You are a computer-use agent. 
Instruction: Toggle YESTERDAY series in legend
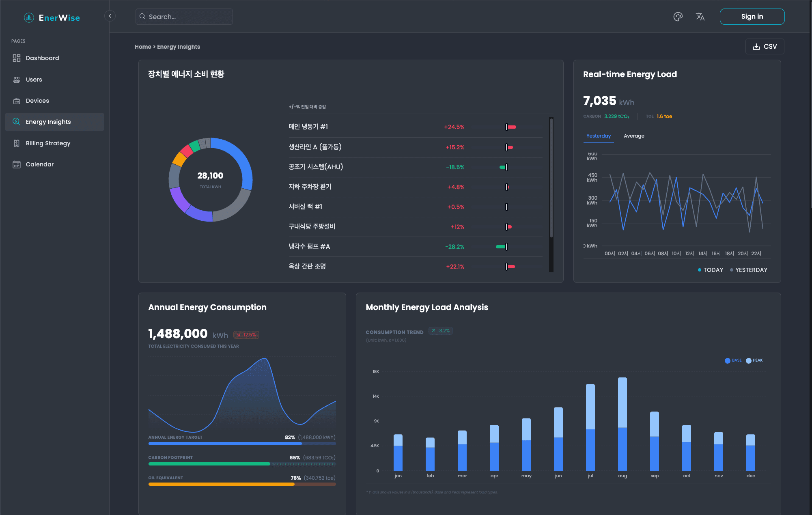click(x=748, y=270)
